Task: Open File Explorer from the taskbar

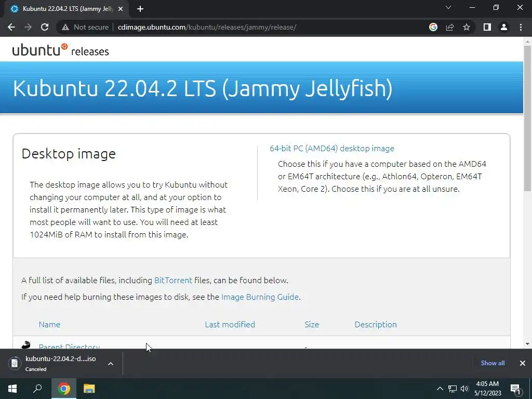Action: 89,389
